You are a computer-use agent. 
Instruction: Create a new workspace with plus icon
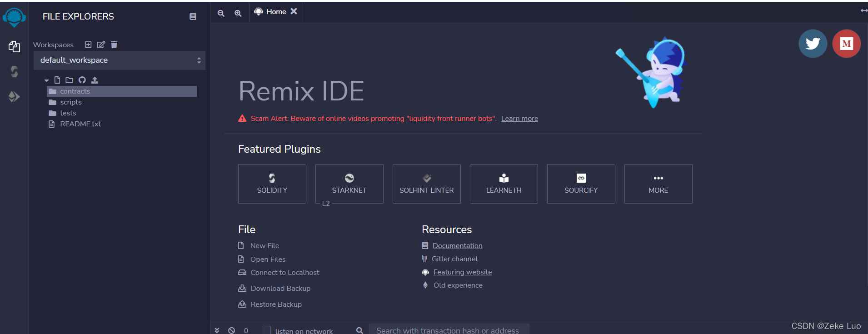[88, 45]
